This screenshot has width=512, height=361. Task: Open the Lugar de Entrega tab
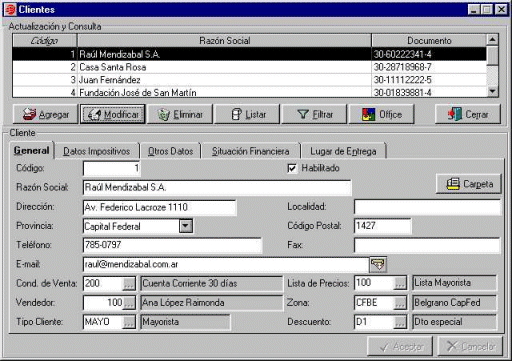pyautogui.click(x=343, y=151)
